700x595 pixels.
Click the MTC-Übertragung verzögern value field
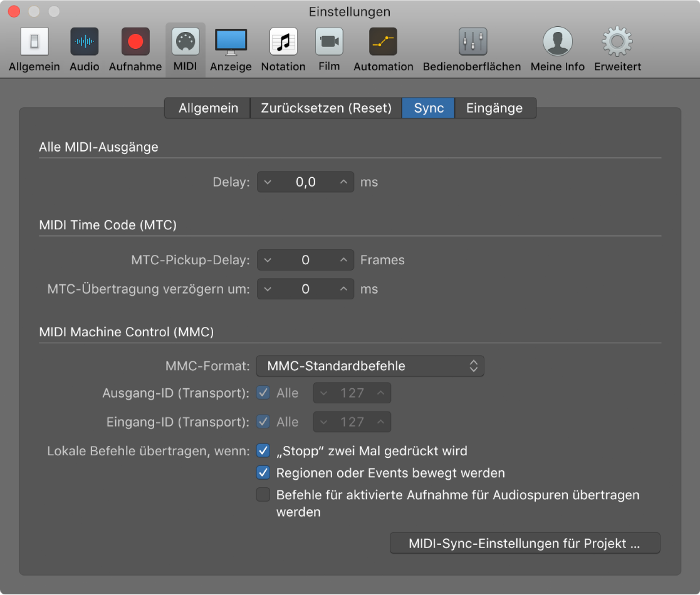(x=305, y=289)
